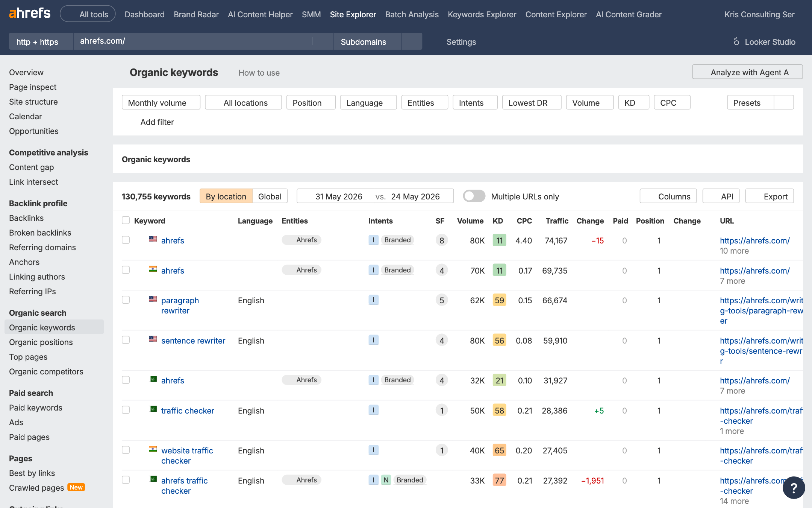Check the box for ahrefs row with 80K volume

[126, 240]
